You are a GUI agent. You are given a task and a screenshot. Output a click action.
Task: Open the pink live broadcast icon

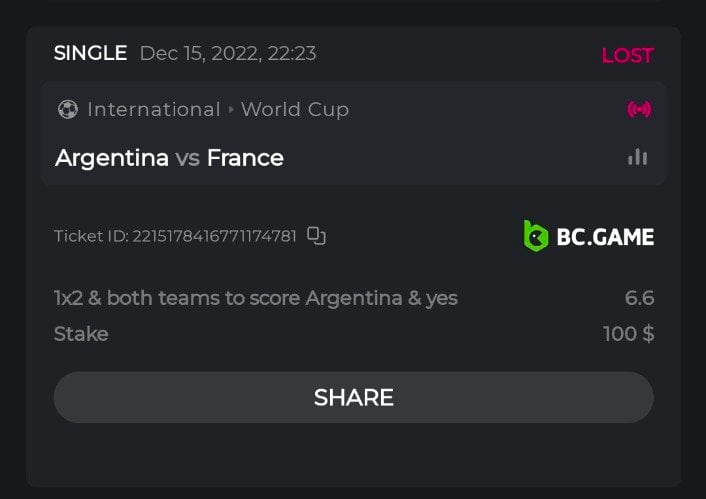coord(639,109)
